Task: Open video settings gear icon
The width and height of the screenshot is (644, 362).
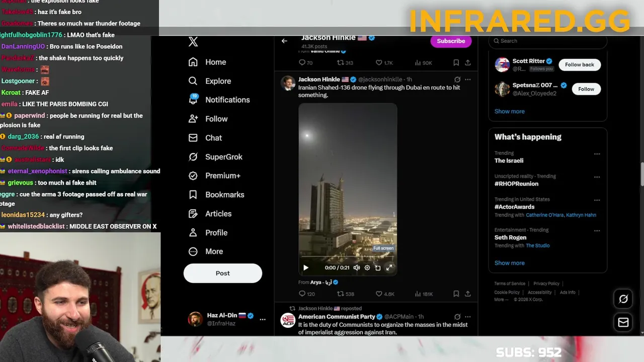Action: (x=367, y=268)
